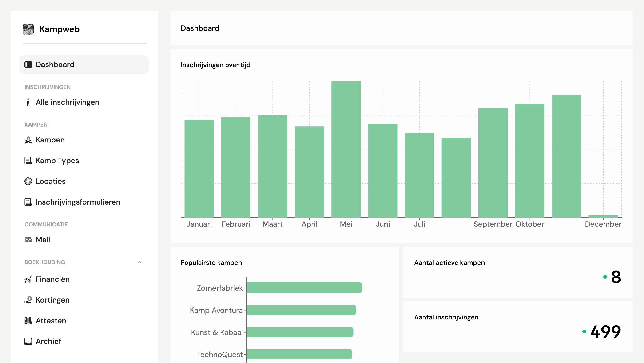The image size is (644, 363).
Task: Select the campfire icon for Kampen
Action: (x=28, y=140)
